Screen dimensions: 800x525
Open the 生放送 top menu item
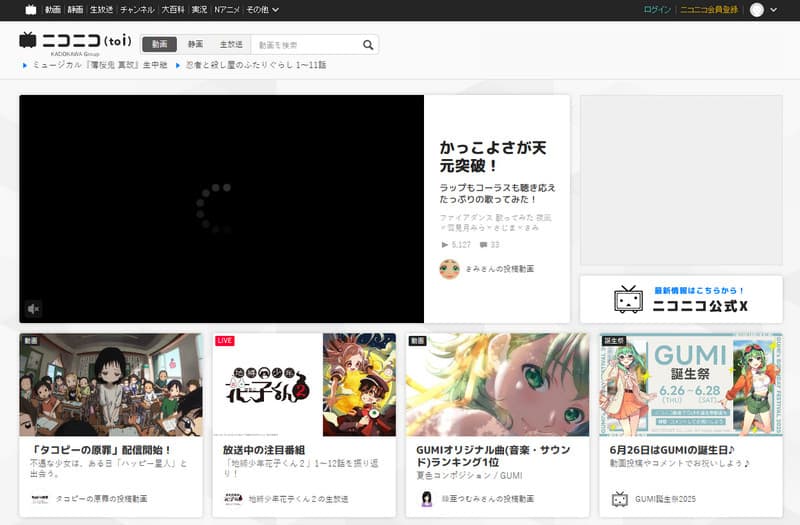tap(101, 10)
